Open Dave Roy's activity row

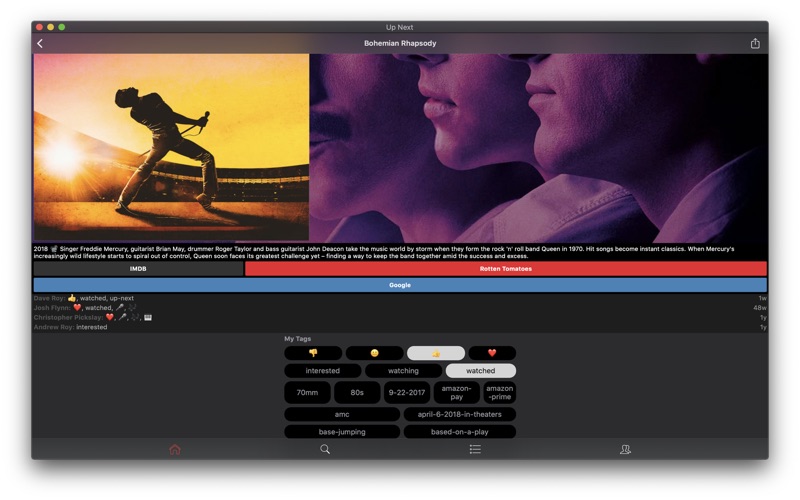point(400,298)
